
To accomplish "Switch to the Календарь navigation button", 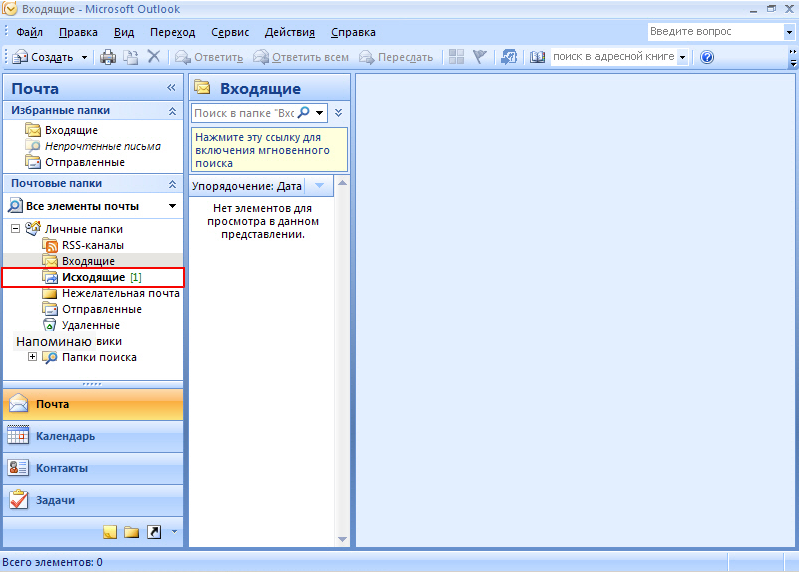I will pos(93,436).
